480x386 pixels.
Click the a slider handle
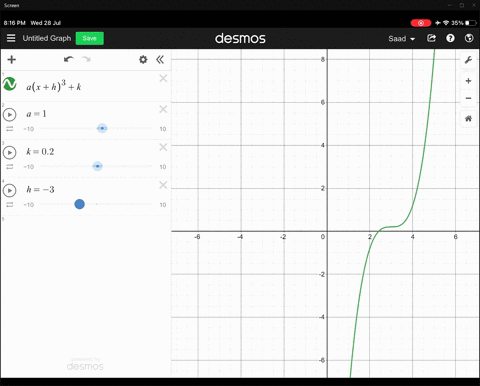click(102, 128)
